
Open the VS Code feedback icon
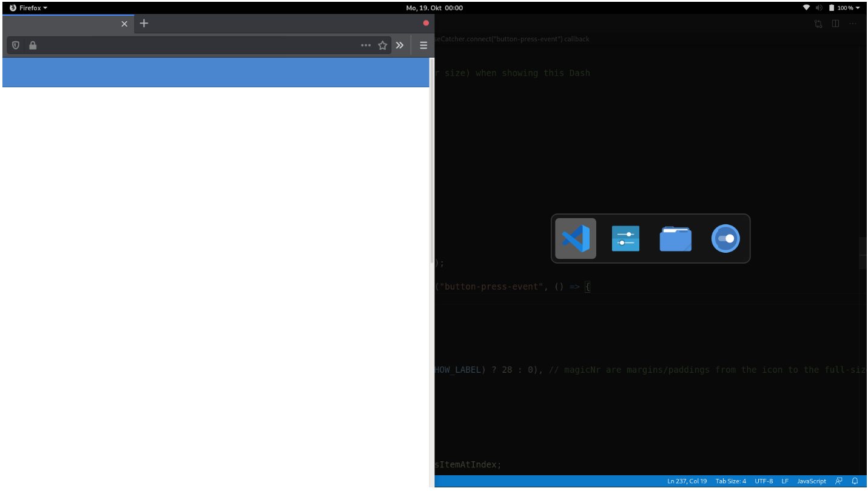tap(838, 481)
